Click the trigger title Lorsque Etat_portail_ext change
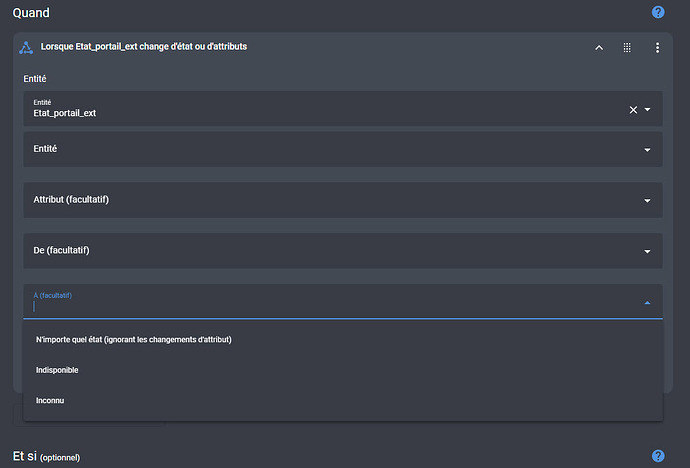Viewport: 690px width, 468px height. point(143,47)
